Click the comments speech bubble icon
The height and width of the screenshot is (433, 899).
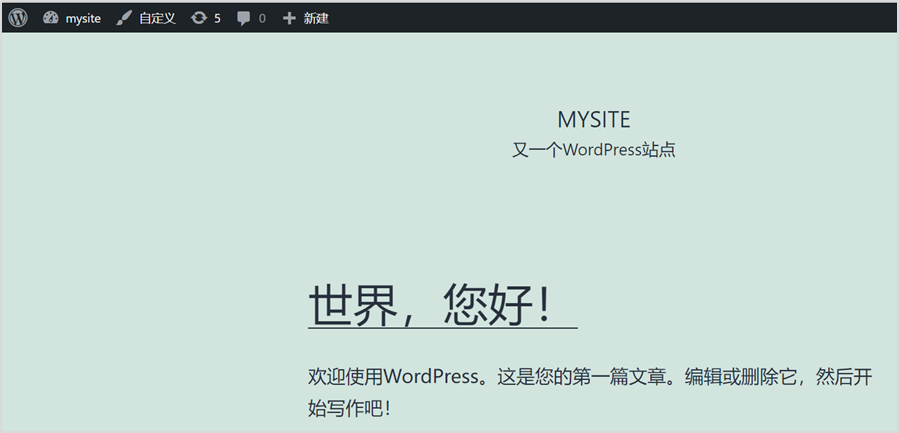pyautogui.click(x=244, y=18)
